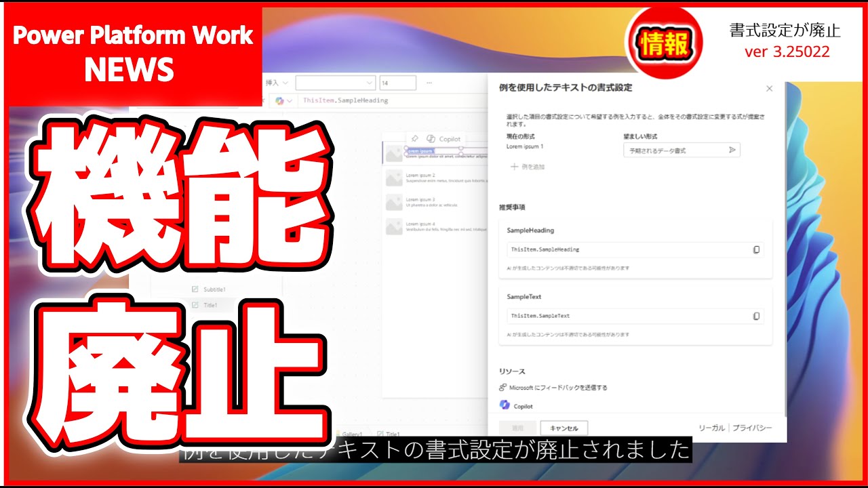Copy the ThisItem.SampleText formula
The height and width of the screenshot is (488, 868).
coord(756,317)
